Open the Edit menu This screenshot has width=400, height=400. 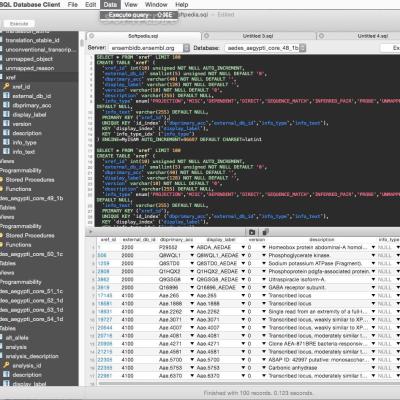click(90, 5)
